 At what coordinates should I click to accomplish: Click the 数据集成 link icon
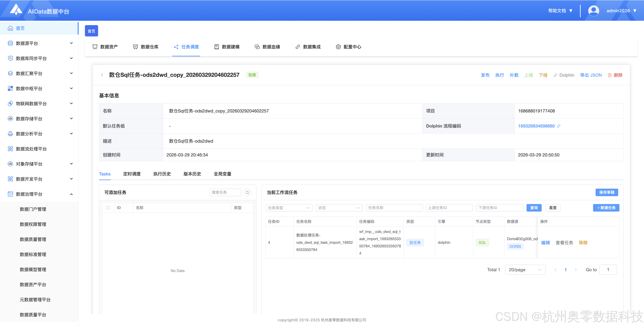297,47
